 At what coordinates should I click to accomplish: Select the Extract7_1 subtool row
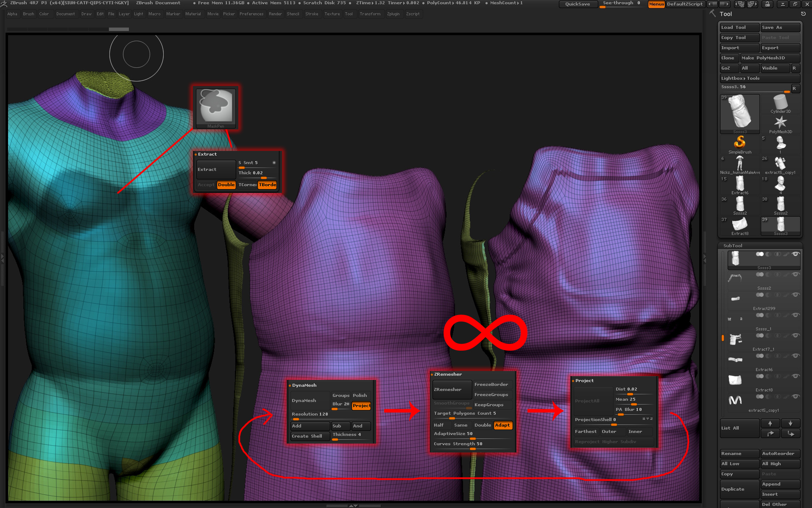click(x=764, y=343)
